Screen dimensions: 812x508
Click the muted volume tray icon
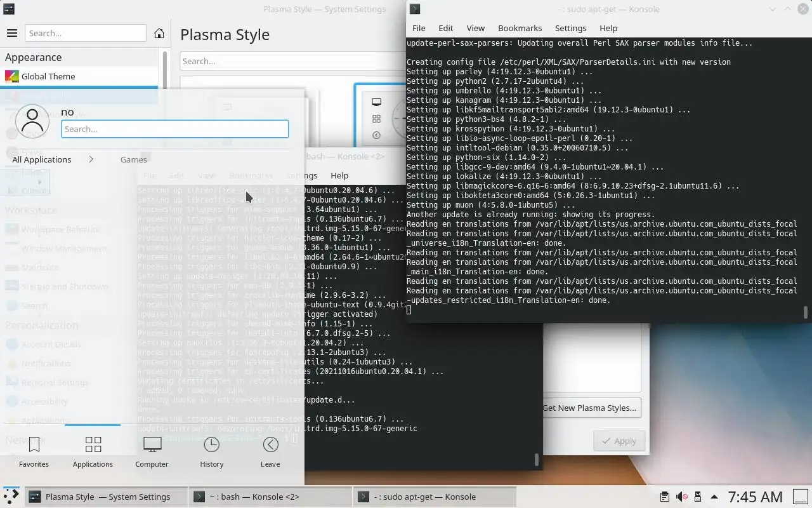(681, 497)
